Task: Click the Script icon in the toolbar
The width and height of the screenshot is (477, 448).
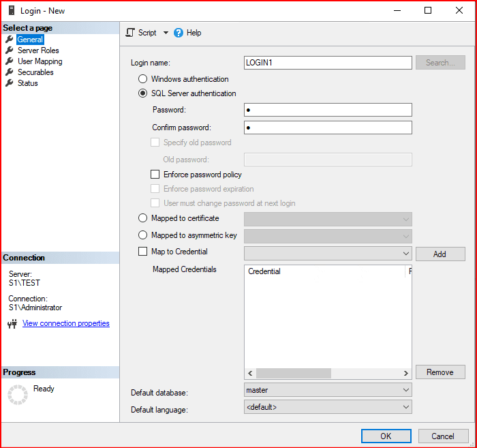Action: 130,33
